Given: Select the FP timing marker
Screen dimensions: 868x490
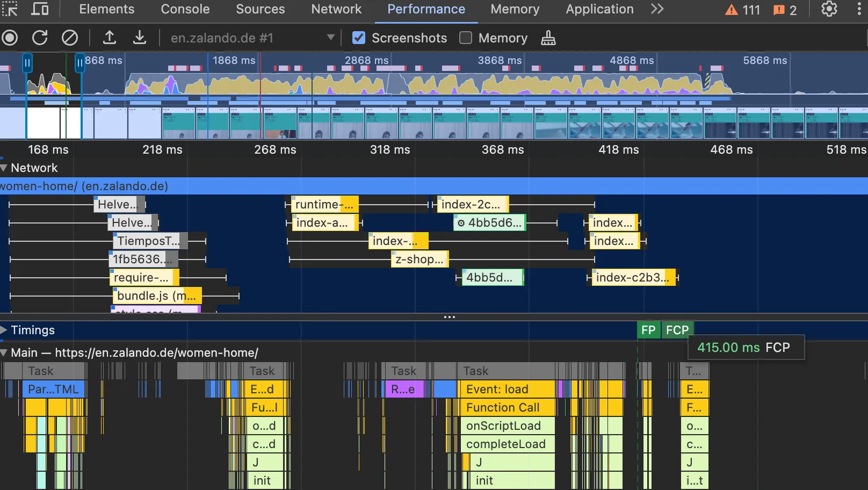Looking at the screenshot, I should 648,330.
